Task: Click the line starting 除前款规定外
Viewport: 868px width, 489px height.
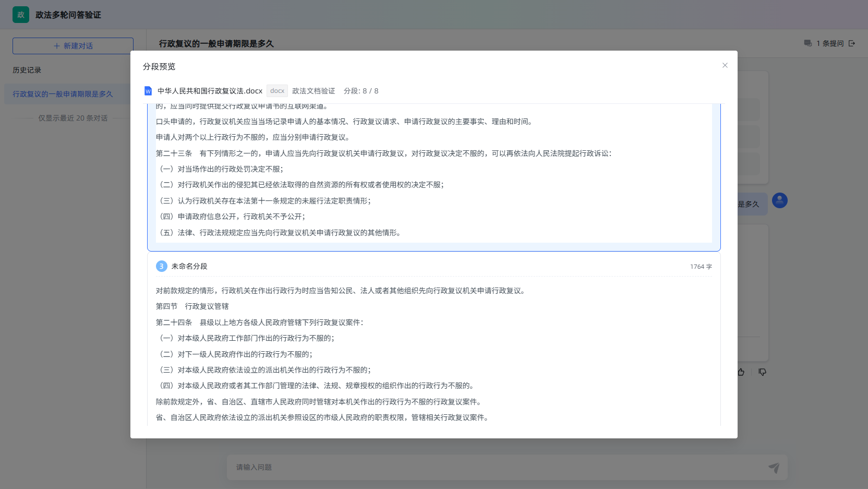Action: (x=320, y=402)
